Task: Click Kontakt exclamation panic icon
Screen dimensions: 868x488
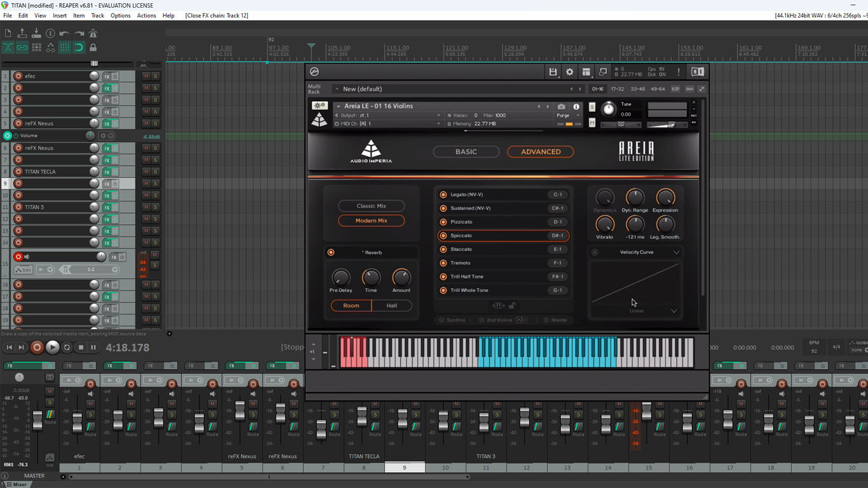Action: coord(679,72)
